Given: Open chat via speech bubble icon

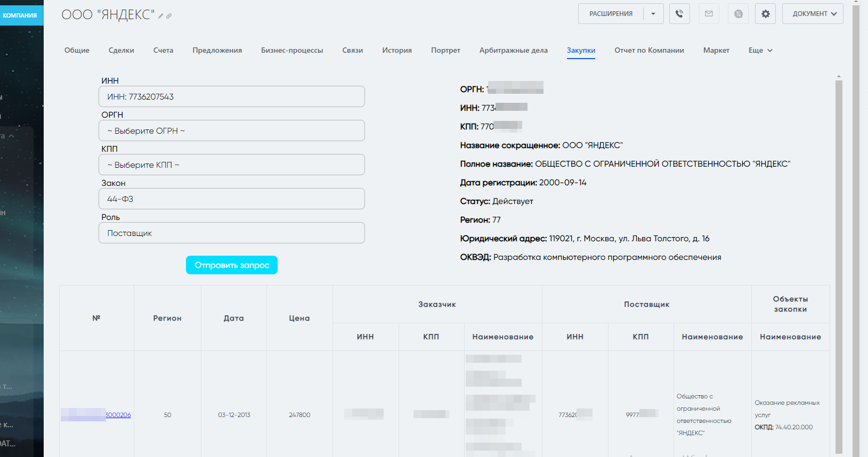Looking at the screenshot, I should click(738, 14).
